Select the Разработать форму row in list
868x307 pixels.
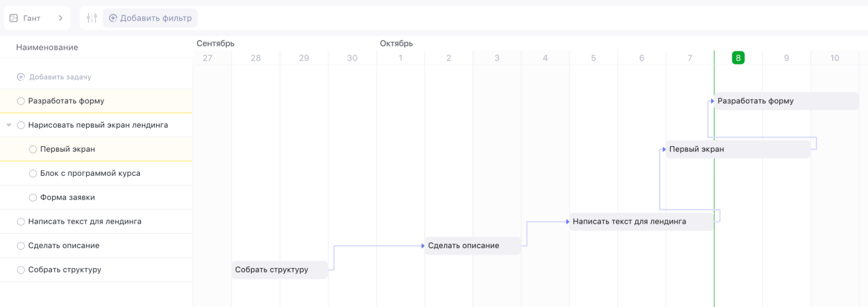96,101
